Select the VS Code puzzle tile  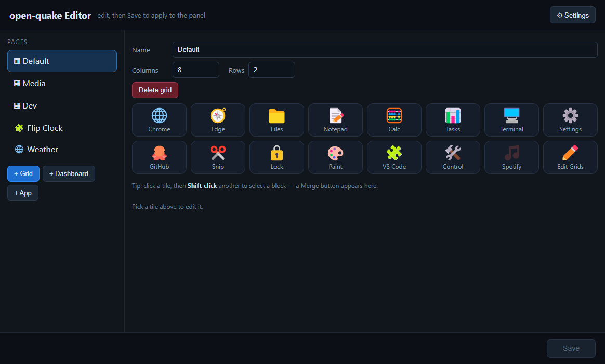point(394,157)
